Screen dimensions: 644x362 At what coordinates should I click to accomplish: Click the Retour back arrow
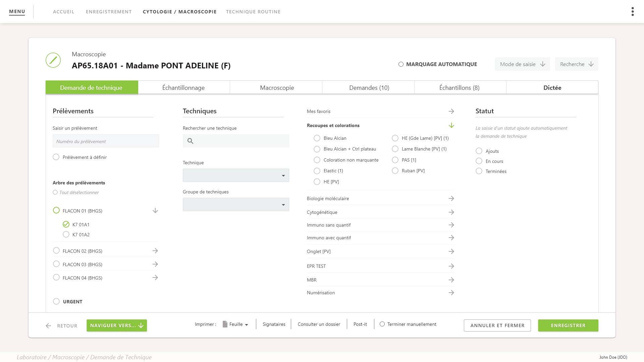pyautogui.click(x=48, y=326)
